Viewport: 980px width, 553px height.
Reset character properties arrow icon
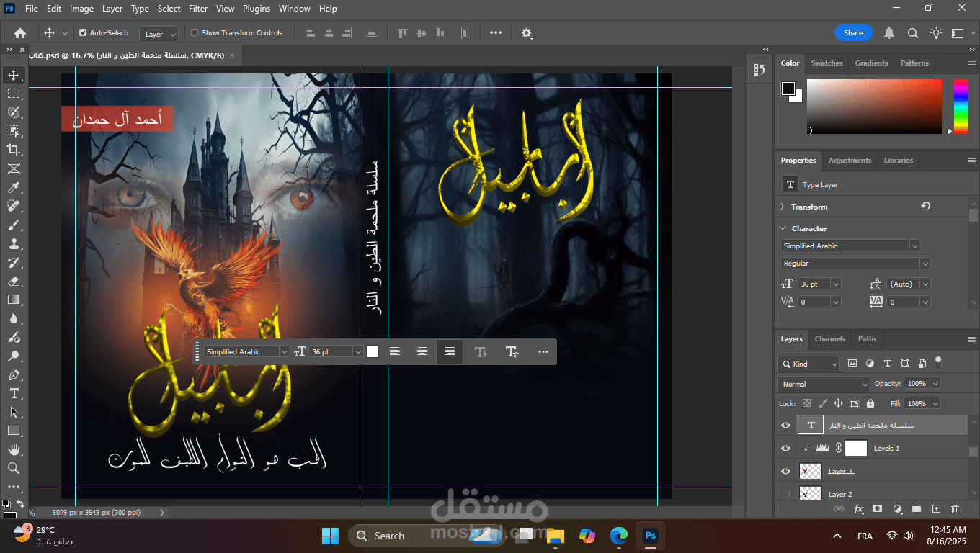coord(925,207)
